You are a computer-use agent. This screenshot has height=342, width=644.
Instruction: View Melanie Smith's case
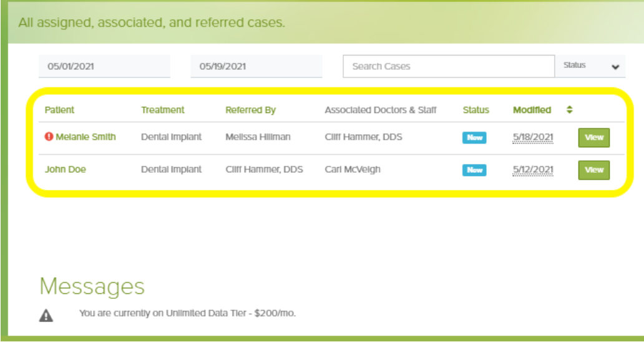pos(594,137)
